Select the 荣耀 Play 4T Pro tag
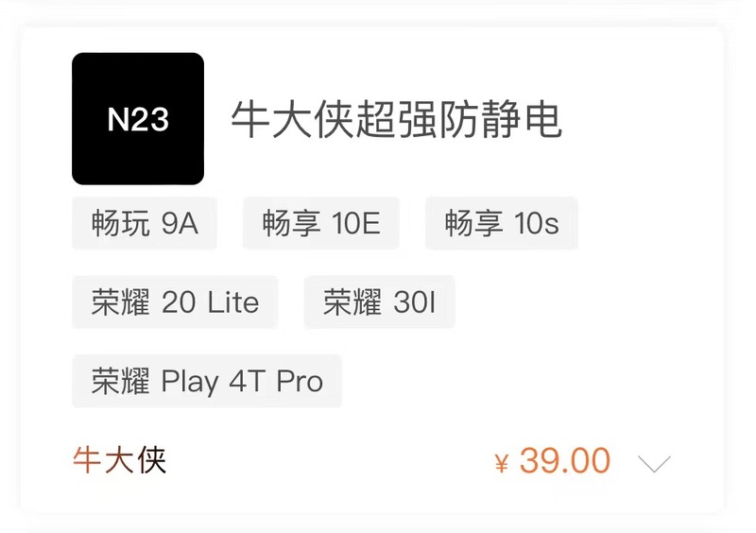 (x=207, y=381)
